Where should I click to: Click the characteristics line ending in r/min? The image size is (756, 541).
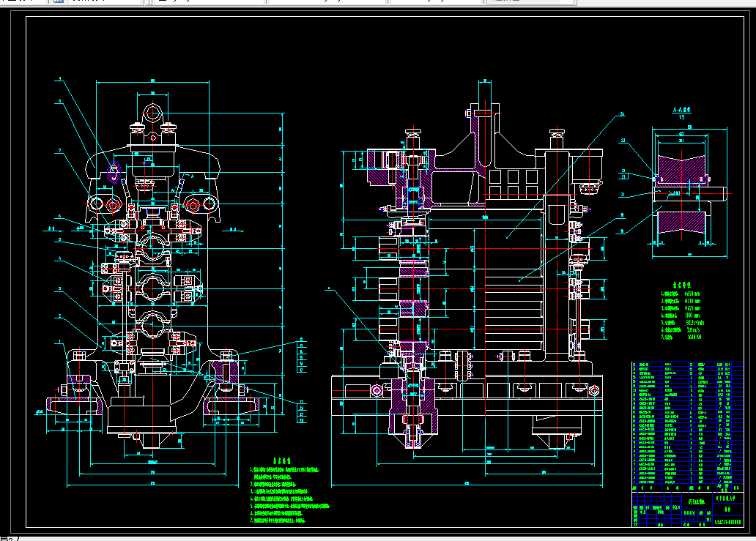(x=683, y=323)
